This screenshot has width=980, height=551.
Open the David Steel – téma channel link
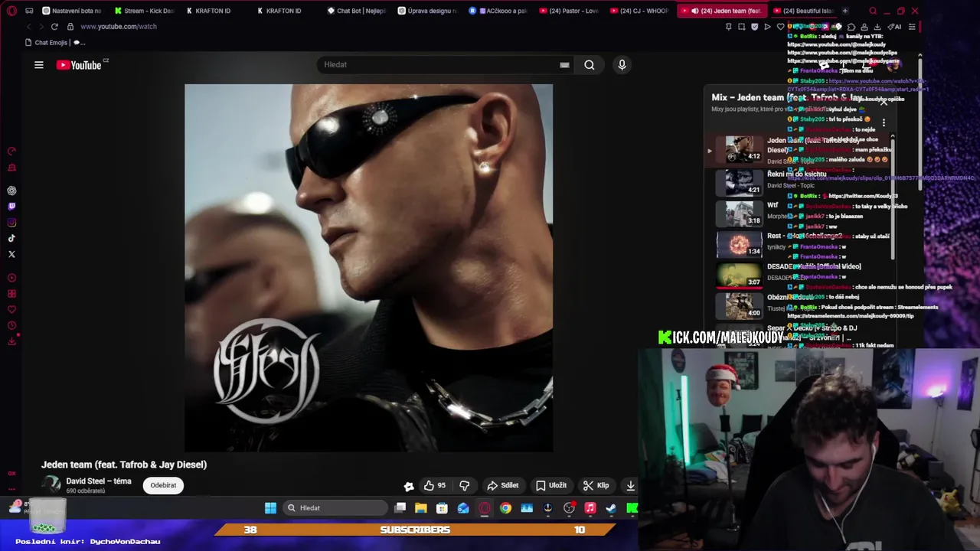[99, 481]
